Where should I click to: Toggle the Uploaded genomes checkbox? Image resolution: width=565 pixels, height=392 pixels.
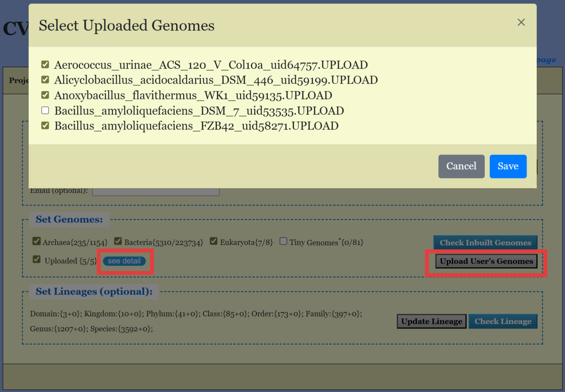click(37, 259)
